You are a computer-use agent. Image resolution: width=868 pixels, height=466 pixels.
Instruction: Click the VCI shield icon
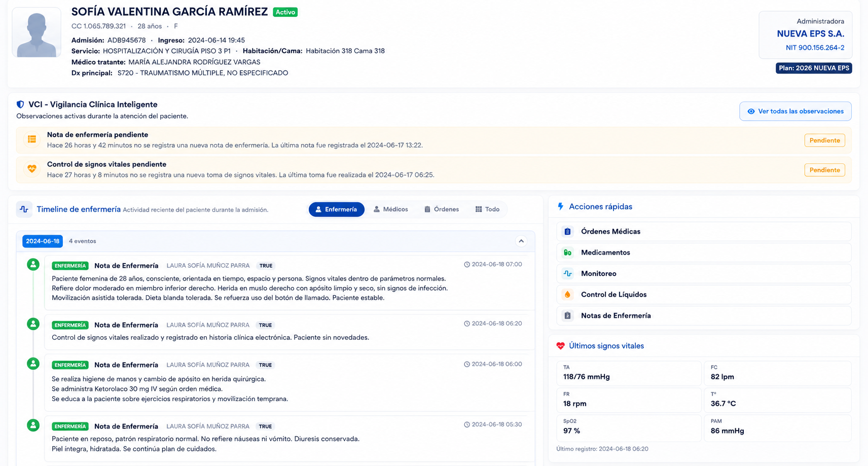pos(20,104)
